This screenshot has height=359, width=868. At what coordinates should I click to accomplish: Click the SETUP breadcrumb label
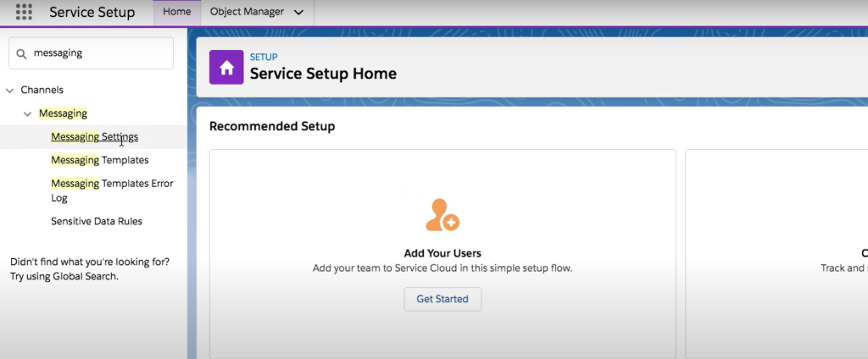pyautogui.click(x=264, y=57)
